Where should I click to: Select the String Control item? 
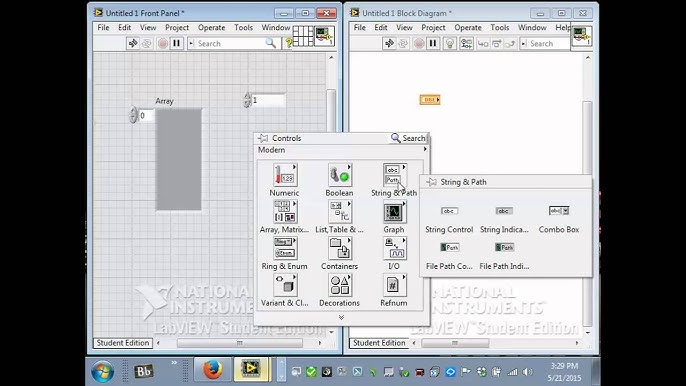pos(449,219)
